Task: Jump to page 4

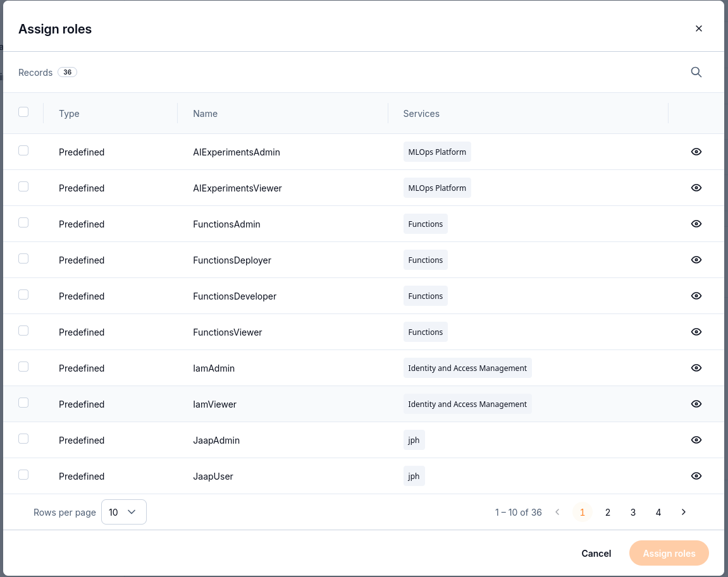Action: (658, 512)
